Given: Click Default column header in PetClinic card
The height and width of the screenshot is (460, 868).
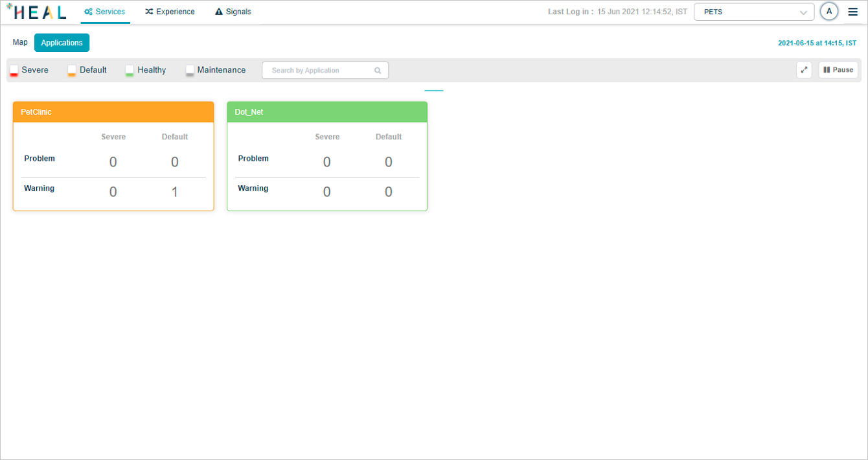Looking at the screenshot, I should pyautogui.click(x=175, y=137).
